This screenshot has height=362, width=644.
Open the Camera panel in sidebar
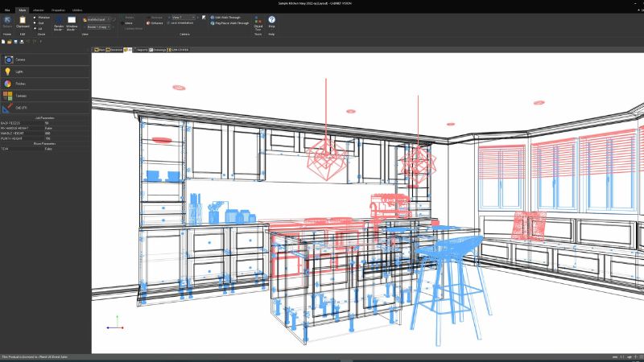point(45,60)
